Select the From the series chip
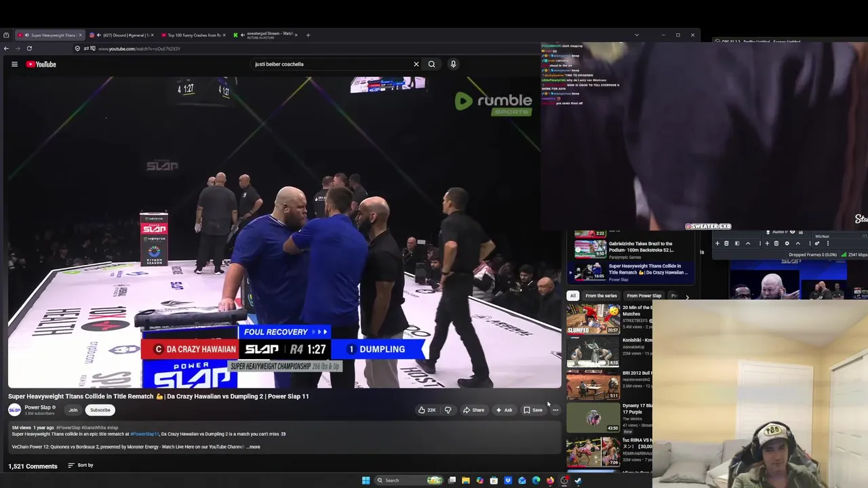Viewport: 868px width, 488px height. [x=601, y=296]
